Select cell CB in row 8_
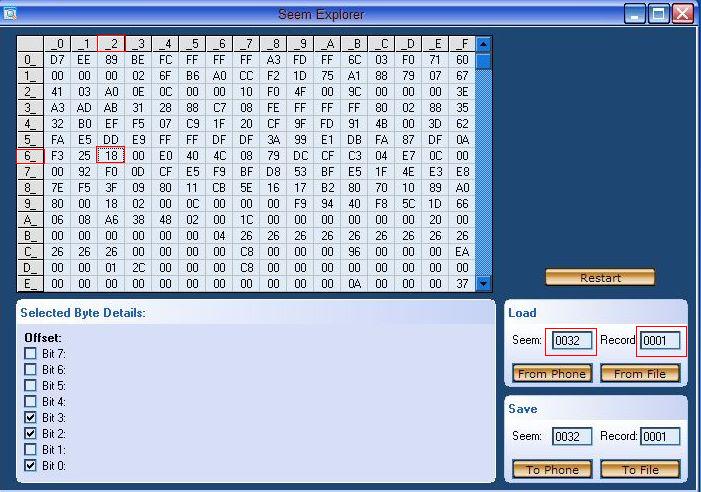Image resolution: width=701 pixels, height=492 pixels. point(219,188)
